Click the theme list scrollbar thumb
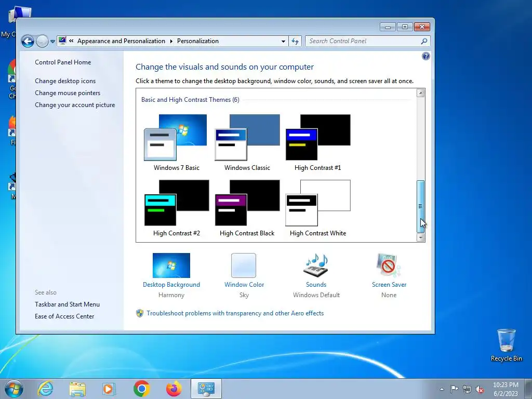532x399 pixels. (421, 206)
